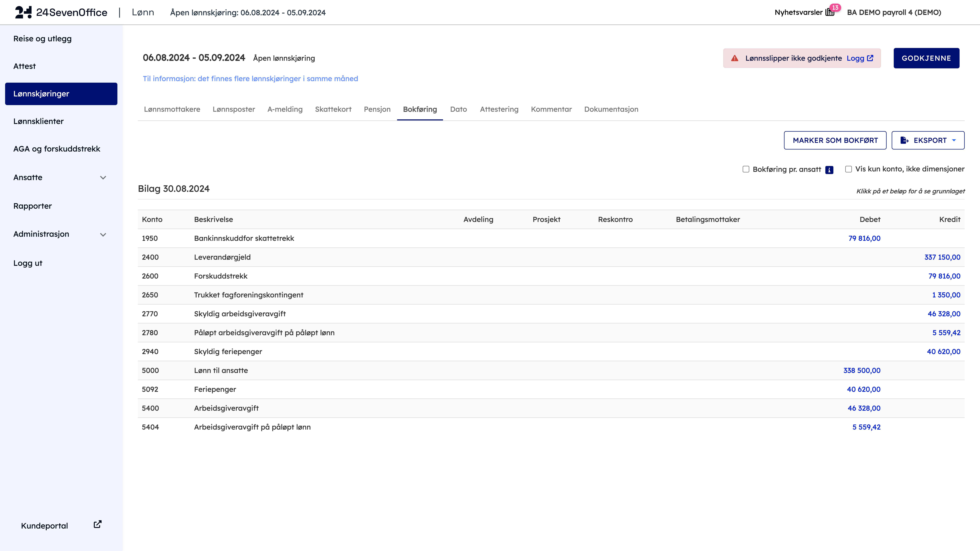
Task: Click MARKER SOM BOKFØRT button
Action: [835, 140]
